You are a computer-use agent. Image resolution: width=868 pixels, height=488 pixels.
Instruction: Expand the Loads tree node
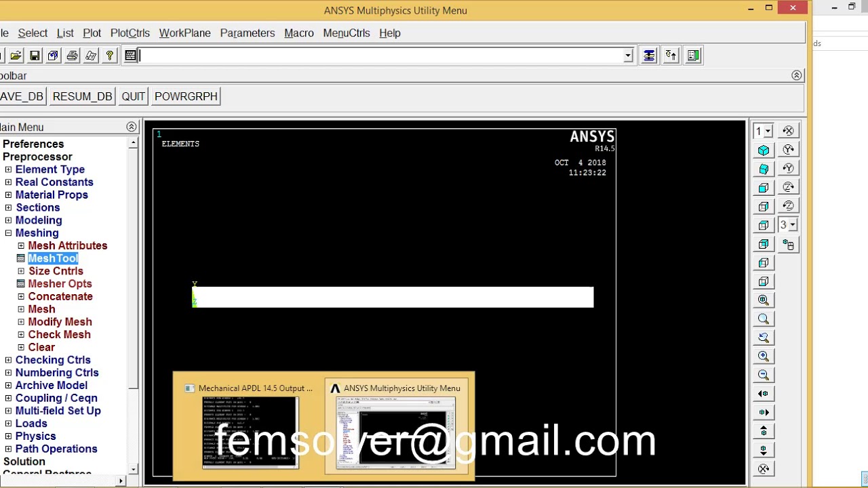point(8,424)
